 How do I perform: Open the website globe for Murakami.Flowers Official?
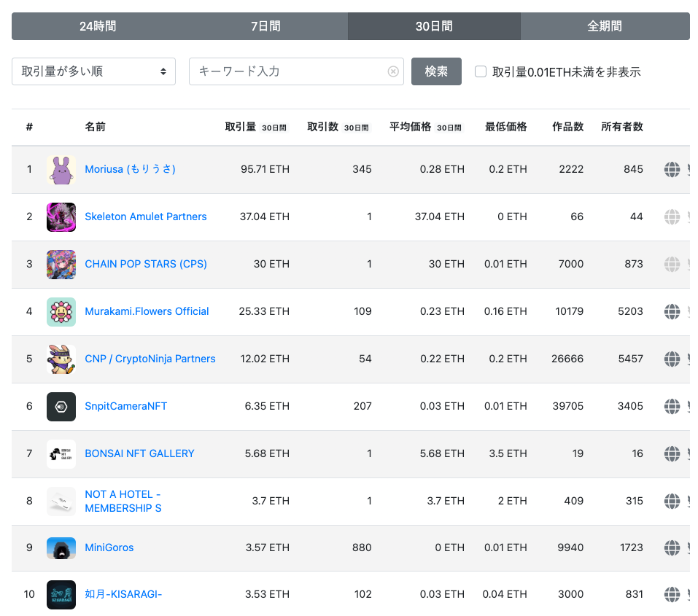(x=672, y=311)
